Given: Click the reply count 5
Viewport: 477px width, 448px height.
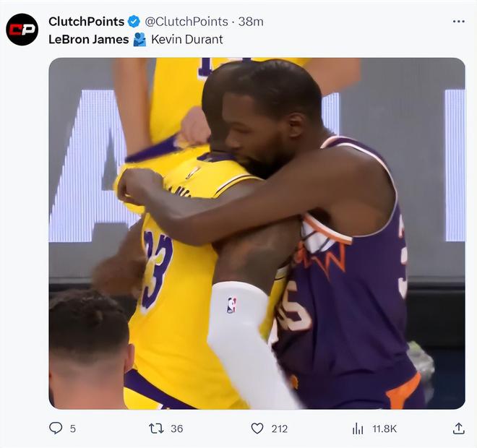Looking at the screenshot, I should (x=73, y=428).
